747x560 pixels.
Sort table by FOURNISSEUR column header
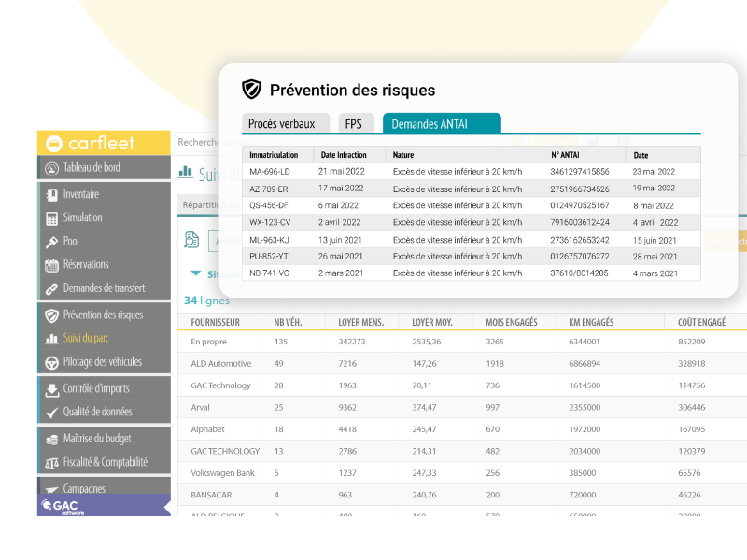coord(215,322)
